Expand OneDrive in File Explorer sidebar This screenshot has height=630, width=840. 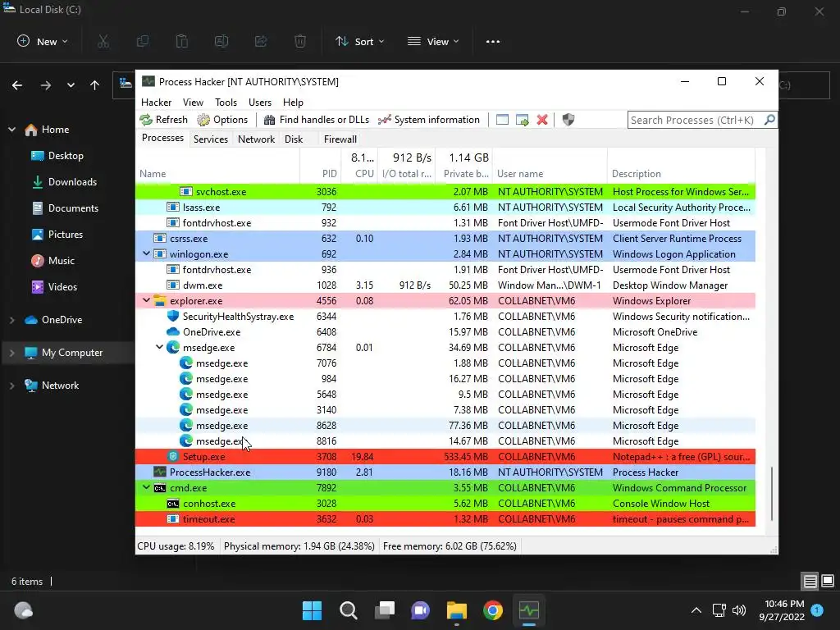click(x=11, y=320)
